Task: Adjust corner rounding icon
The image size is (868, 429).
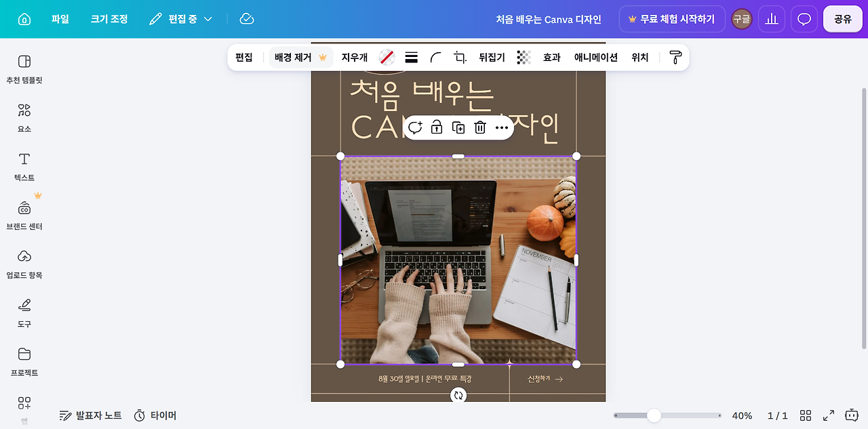Action: (x=436, y=58)
